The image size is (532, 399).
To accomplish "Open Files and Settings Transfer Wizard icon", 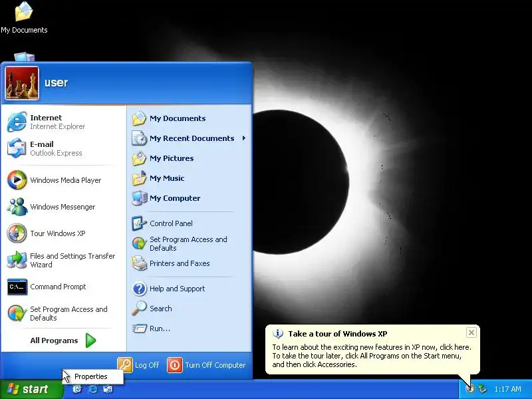I will click(17, 260).
